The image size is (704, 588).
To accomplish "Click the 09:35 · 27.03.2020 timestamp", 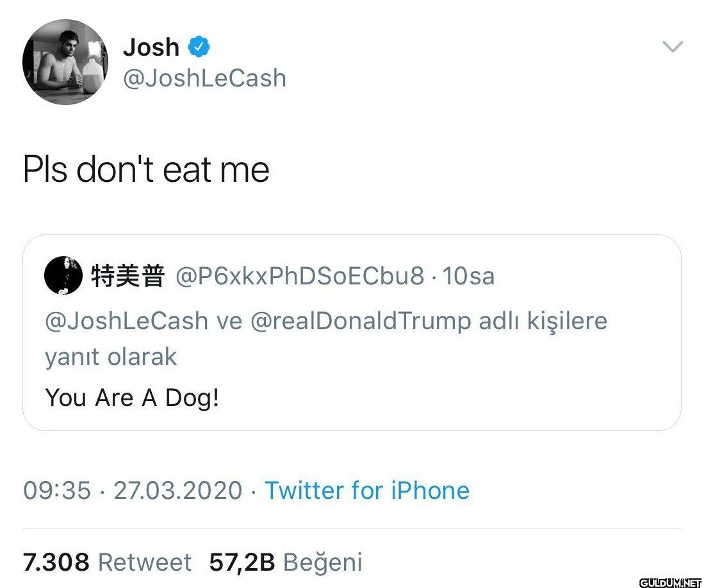I will coord(133,490).
